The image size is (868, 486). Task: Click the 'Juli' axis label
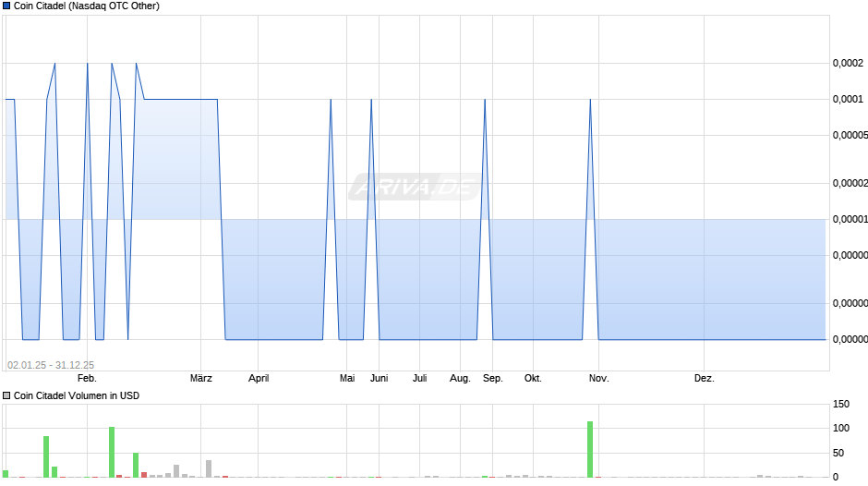pyautogui.click(x=419, y=379)
